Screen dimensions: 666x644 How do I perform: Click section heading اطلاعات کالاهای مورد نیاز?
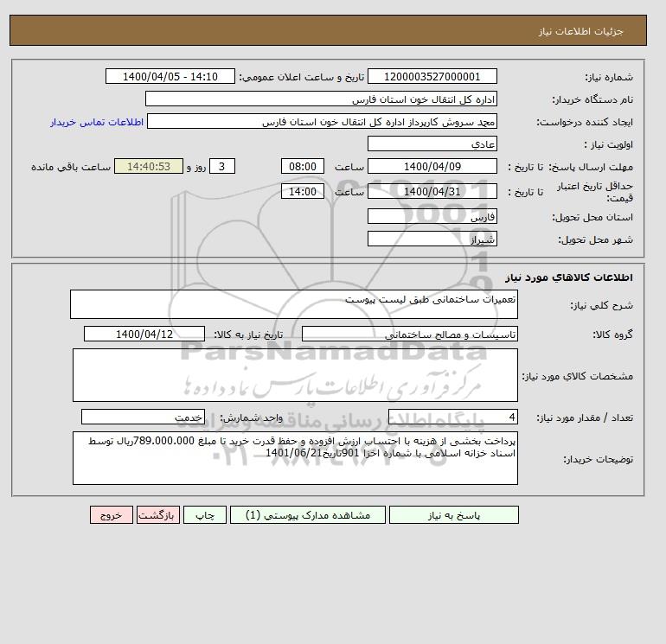[569, 277]
